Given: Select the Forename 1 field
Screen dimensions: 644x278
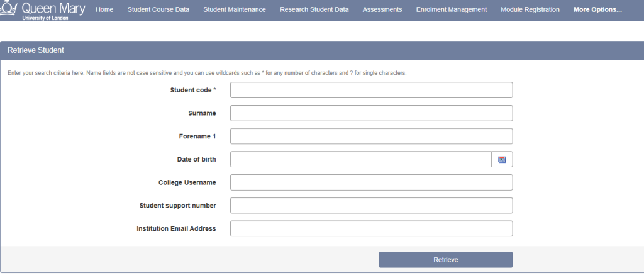Looking at the screenshot, I should [x=371, y=136].
